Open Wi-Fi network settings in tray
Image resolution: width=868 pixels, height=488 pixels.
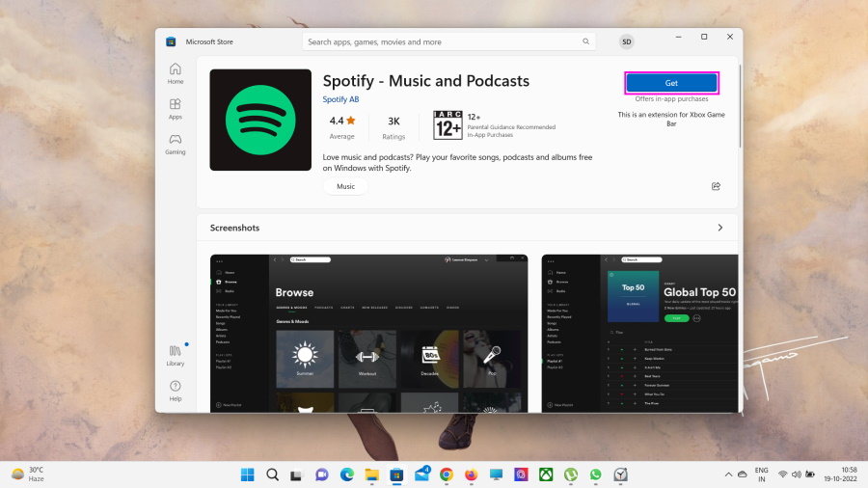point(783,474)
